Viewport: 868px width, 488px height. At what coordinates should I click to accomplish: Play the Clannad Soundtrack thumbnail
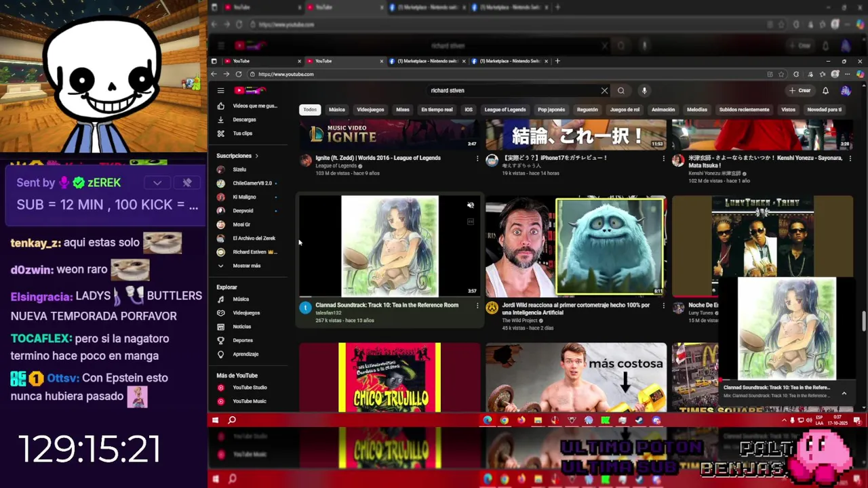389,246
